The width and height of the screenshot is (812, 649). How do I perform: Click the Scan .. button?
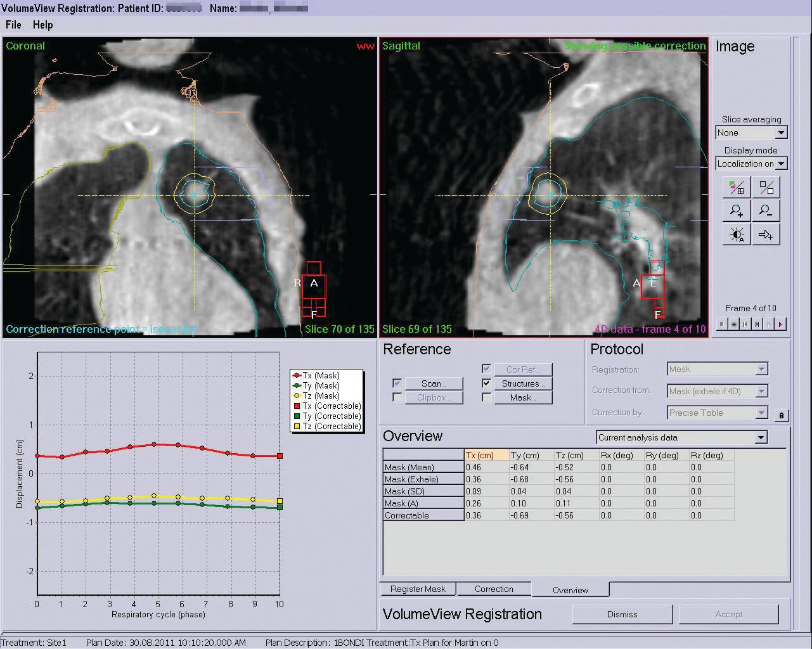[434, 383]
